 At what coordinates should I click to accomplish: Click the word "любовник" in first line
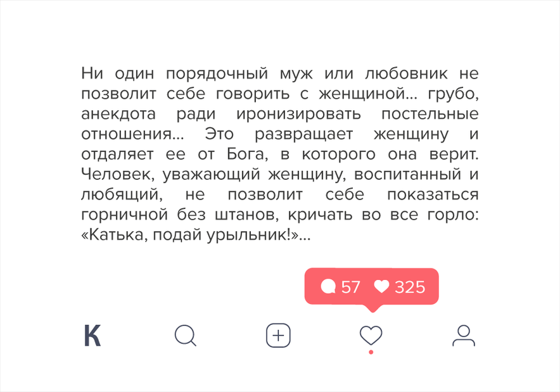tap(406, 73)
